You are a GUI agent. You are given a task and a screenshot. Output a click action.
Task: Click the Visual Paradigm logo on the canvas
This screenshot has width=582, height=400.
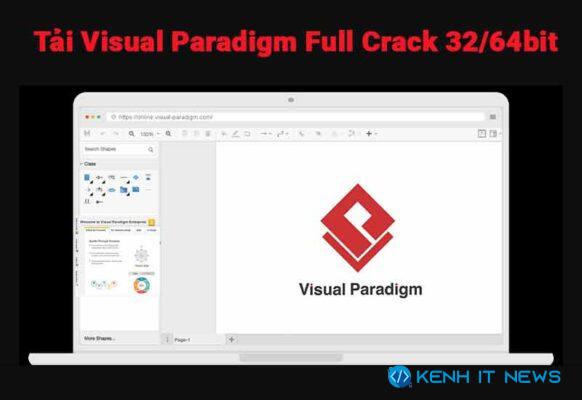pyautogui.click(x=358, y=227)
